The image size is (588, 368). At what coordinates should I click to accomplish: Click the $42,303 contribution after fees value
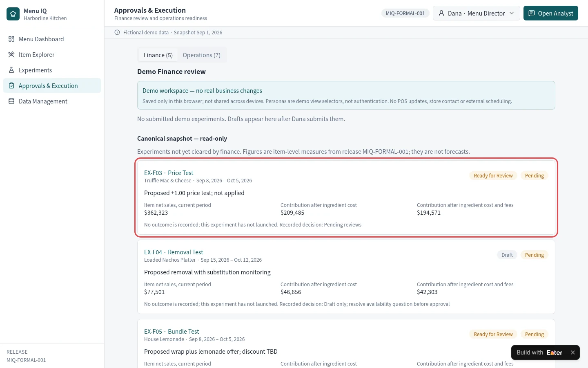[x=427, y=292]
